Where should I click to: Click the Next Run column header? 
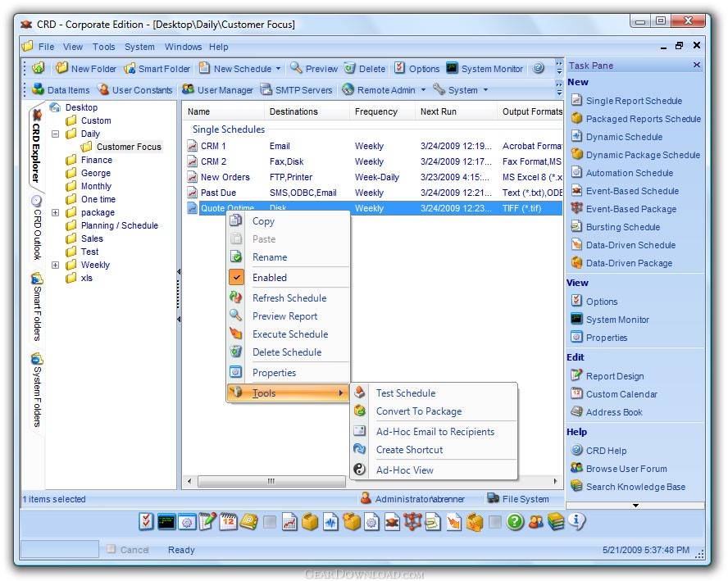coord(456,111)
